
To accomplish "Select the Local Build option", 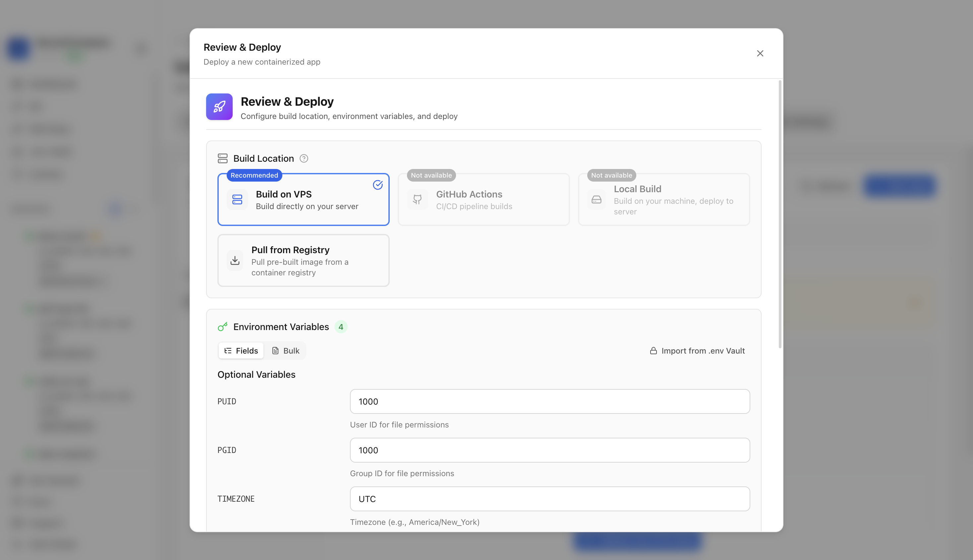I will 664,199.
